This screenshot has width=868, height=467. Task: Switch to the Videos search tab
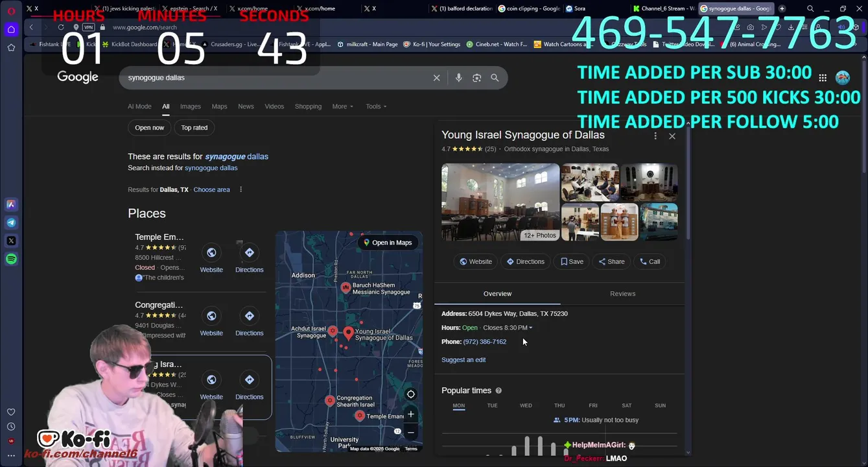point(274,106)
